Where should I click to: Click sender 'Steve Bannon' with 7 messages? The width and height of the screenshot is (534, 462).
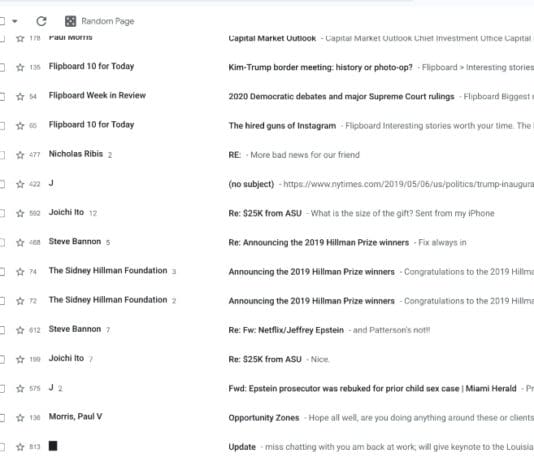tap(75, 329)
